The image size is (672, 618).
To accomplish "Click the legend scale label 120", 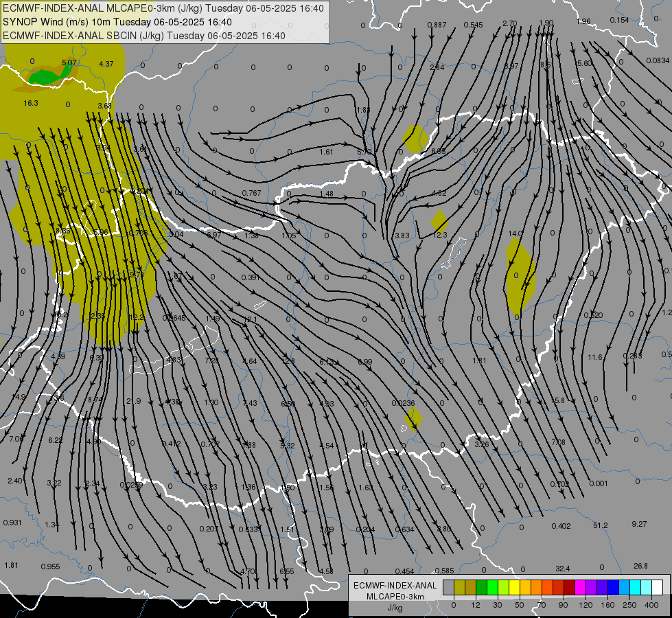I will coord(586,605).
